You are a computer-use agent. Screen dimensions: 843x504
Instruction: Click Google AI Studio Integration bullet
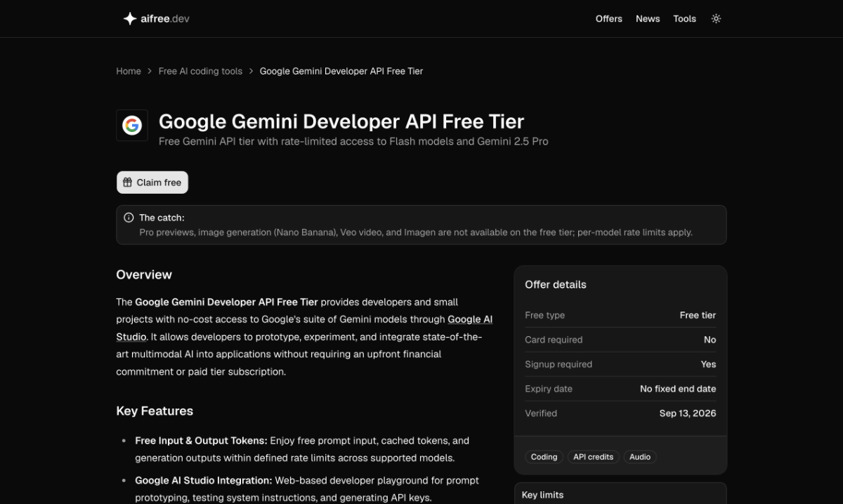click(x=307, y=489)
